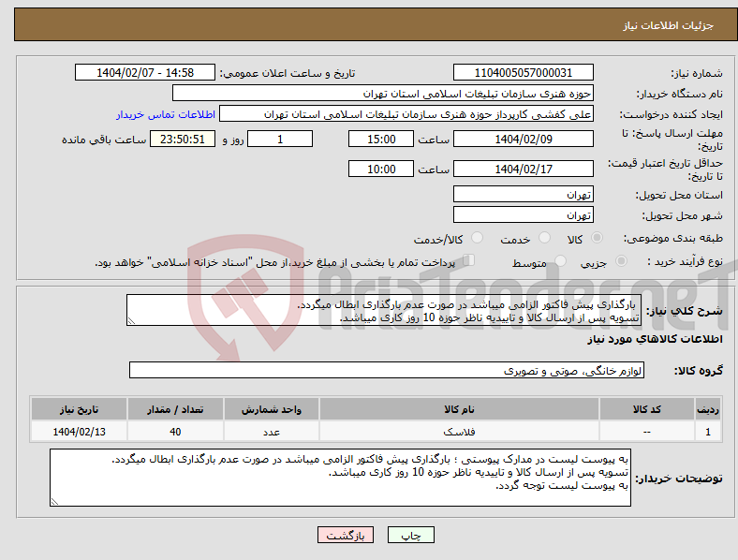This screenshot has height=560, width=738.
Task: Click the کد کالا column header
Action: [x=647, y=409]
